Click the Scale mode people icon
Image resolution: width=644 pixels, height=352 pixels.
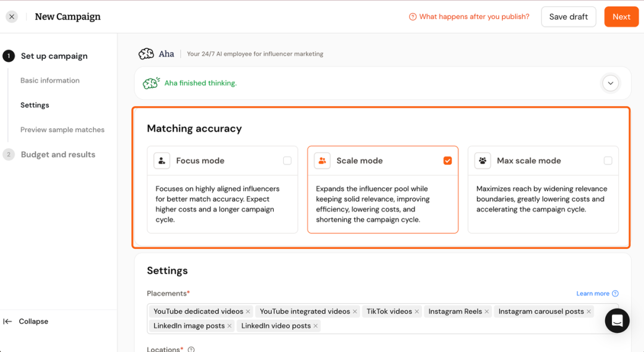(x=322, y=161)
